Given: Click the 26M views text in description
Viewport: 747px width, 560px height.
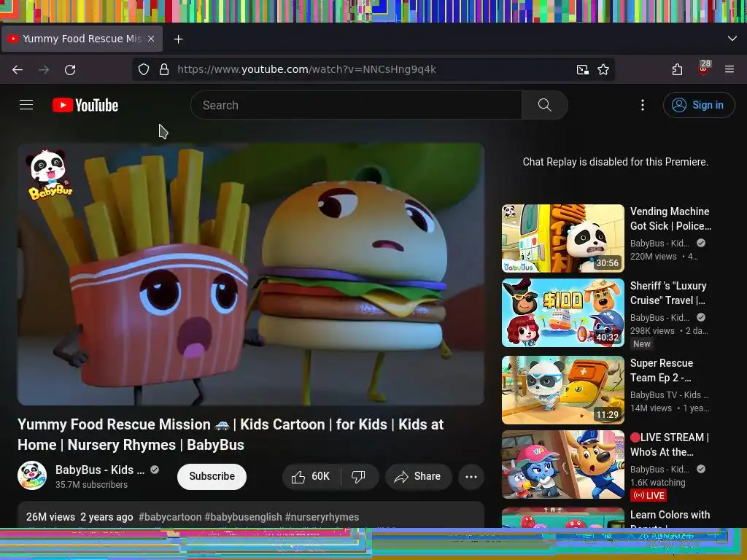Looking at the screenshot, I should [50, 517].
